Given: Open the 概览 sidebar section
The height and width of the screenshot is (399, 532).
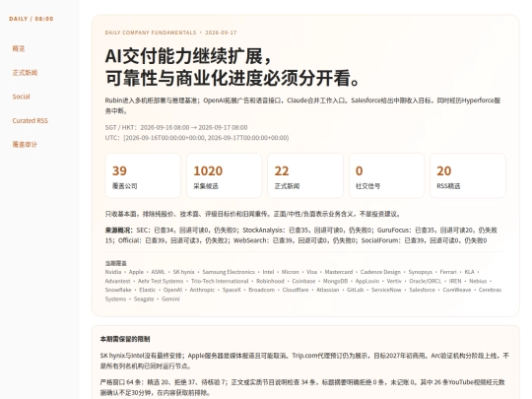Looking at the screenshot, I should (19, 48).
